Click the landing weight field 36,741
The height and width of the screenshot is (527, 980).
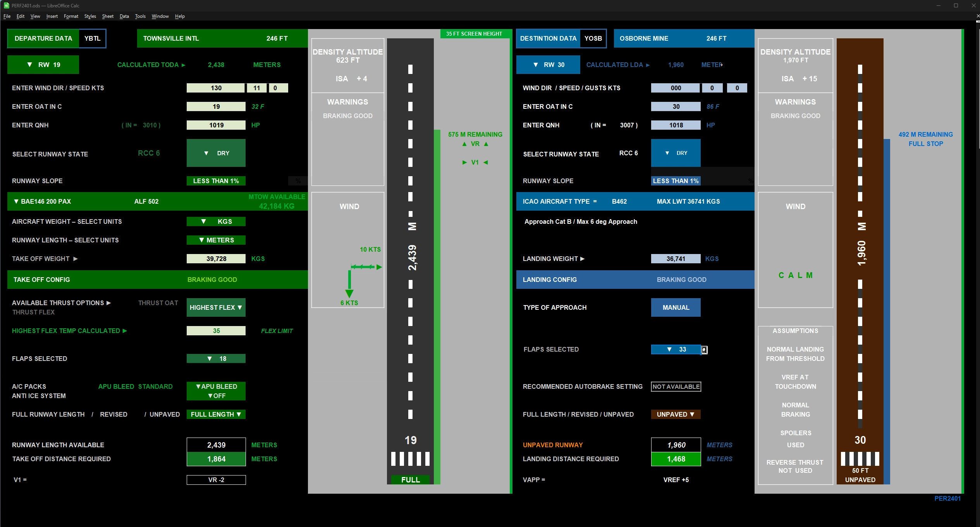click(676, 259)
